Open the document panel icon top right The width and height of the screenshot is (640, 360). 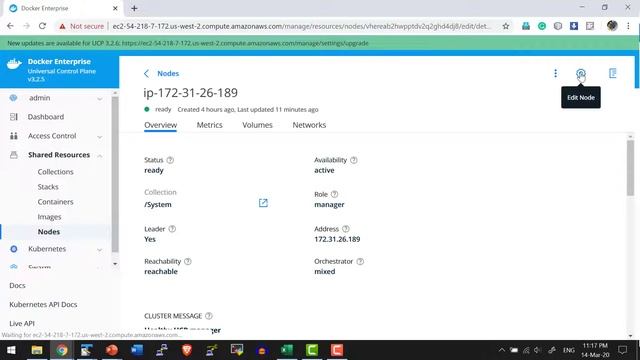click(612, 73)
